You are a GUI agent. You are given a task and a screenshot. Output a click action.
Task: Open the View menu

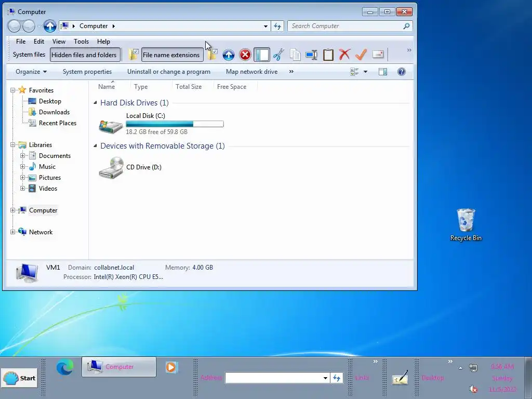59,42
